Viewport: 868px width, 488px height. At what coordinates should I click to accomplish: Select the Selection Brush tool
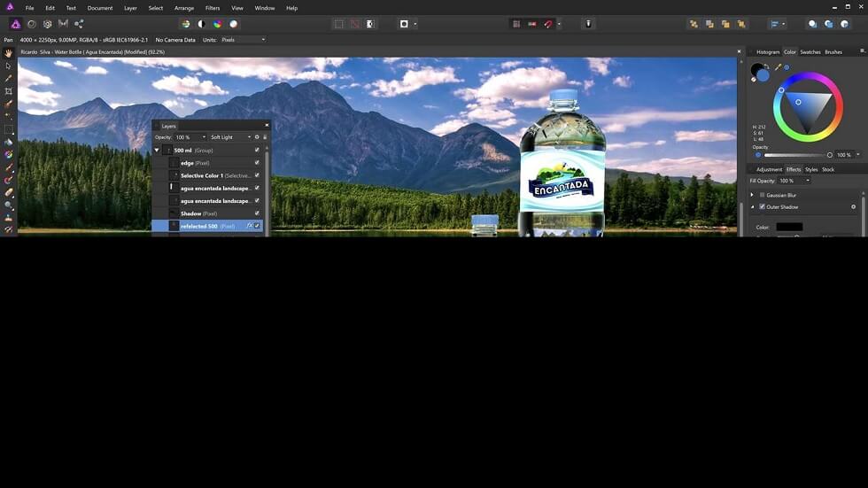[8, 104]
